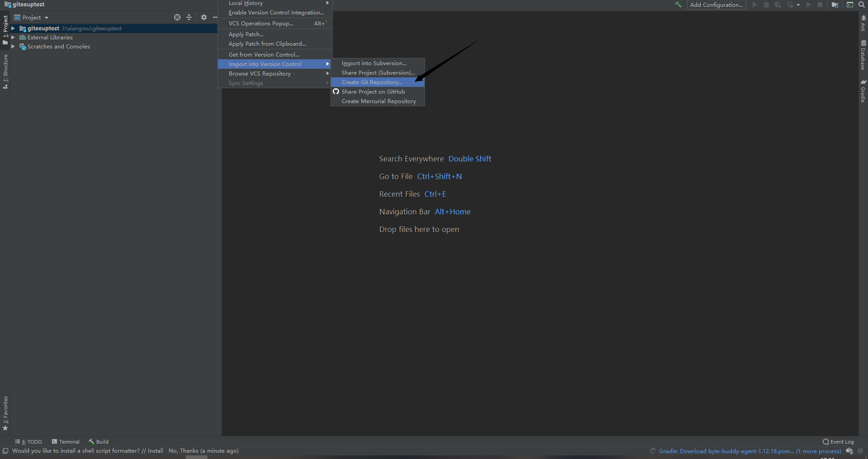Open the Terminal tool window

66,442
